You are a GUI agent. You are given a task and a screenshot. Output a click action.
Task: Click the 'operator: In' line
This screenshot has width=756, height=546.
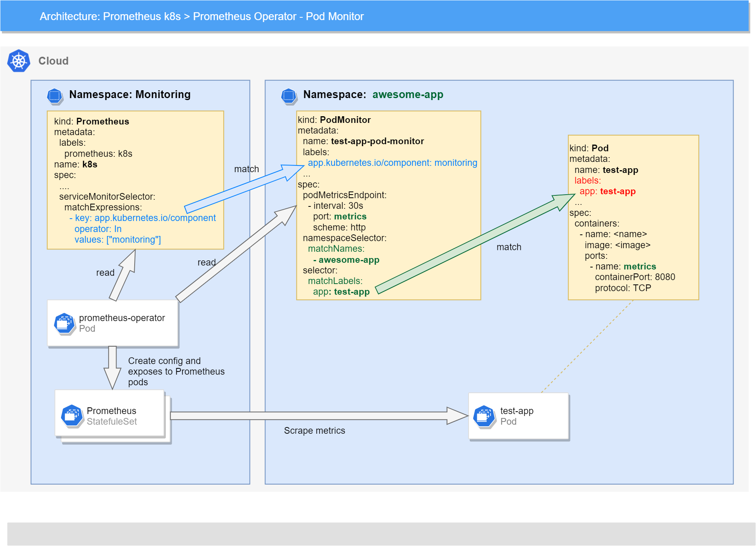(98, 229)
